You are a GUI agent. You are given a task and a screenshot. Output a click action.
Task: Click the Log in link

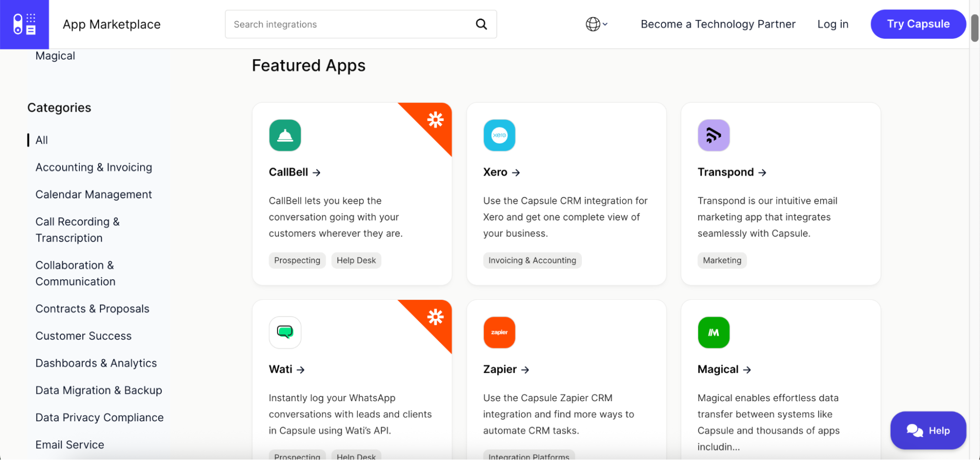(x=832, y=24)
